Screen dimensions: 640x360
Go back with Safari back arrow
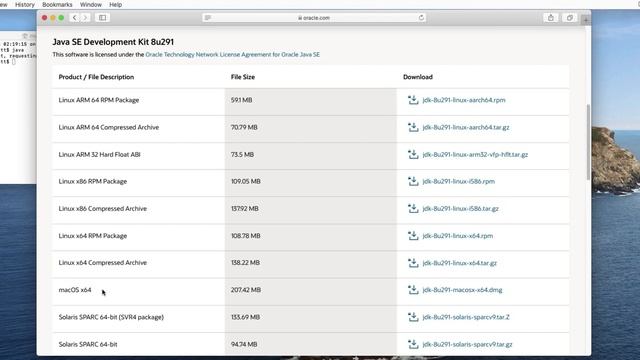point(75,18)
